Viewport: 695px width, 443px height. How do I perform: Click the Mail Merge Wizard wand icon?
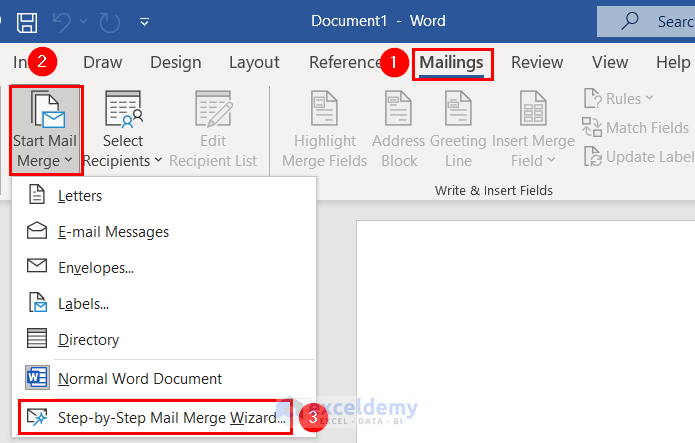coord(37,417)
